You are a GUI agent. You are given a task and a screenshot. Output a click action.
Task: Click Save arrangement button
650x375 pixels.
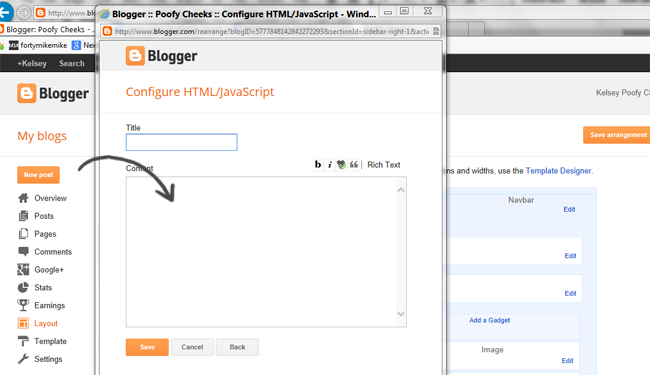(616, 135)
